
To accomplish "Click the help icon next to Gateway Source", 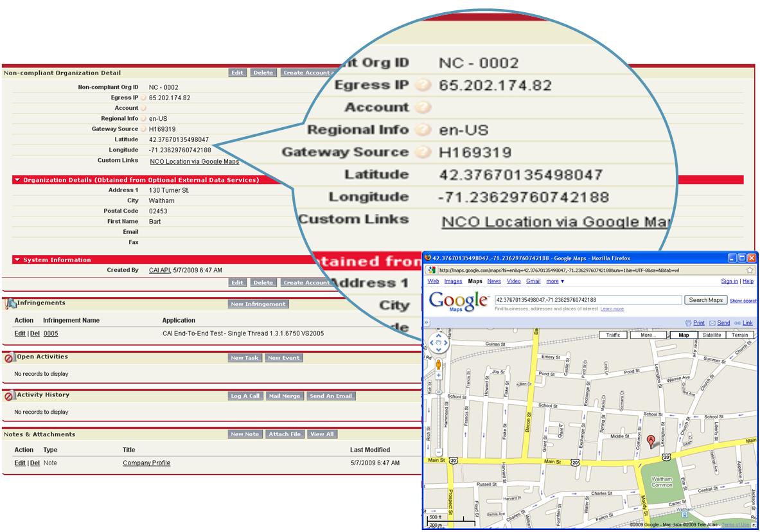I will pyautogui.click(x=143, y=129).
